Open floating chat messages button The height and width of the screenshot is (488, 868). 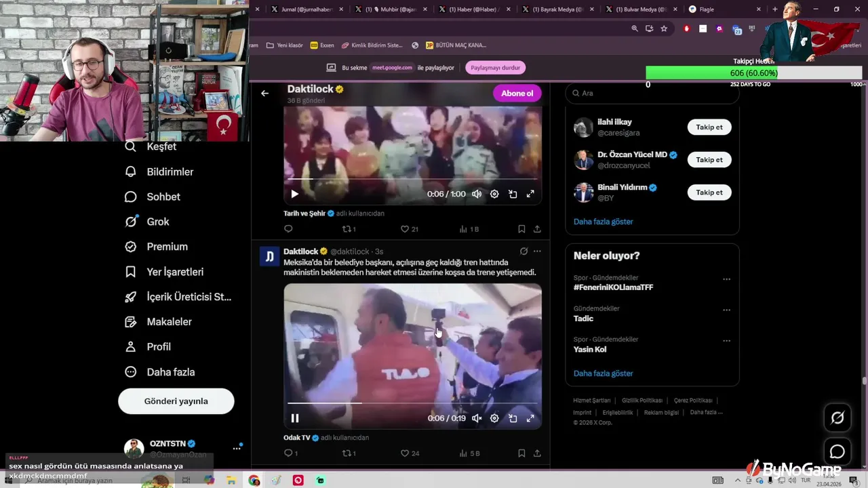(837, 451)
